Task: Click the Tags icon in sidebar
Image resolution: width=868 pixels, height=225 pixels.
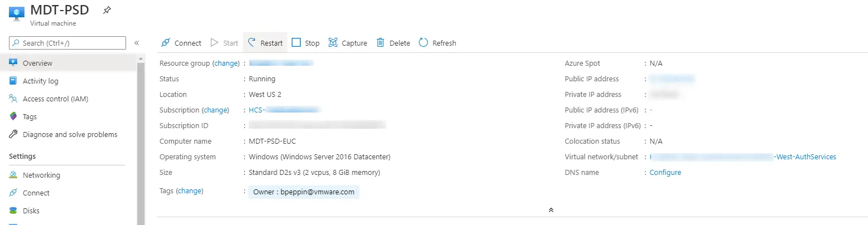Action: [x=13, y=116]
